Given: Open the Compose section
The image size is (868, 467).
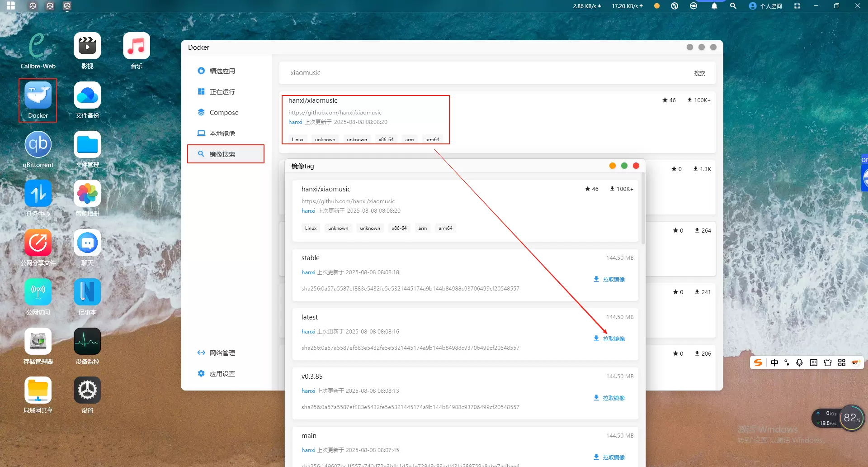Looking at the screenshot, I should pyautogui.click(x=224, y=113).
